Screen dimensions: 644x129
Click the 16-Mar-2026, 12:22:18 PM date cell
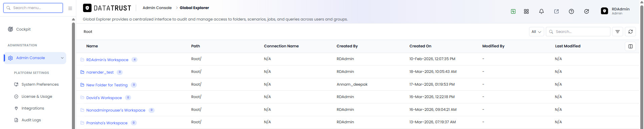432,97
